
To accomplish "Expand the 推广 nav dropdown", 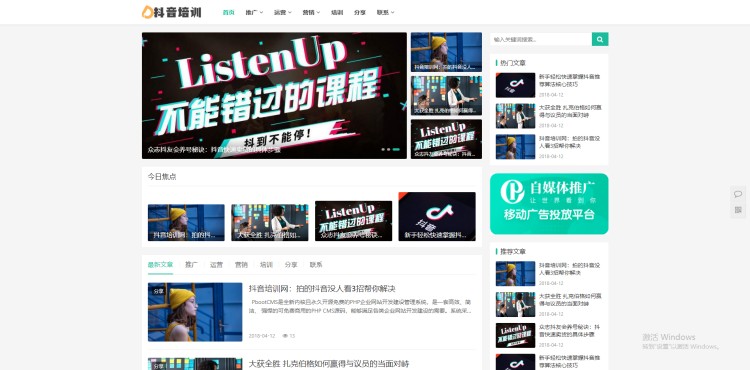I will pos(254,12).
